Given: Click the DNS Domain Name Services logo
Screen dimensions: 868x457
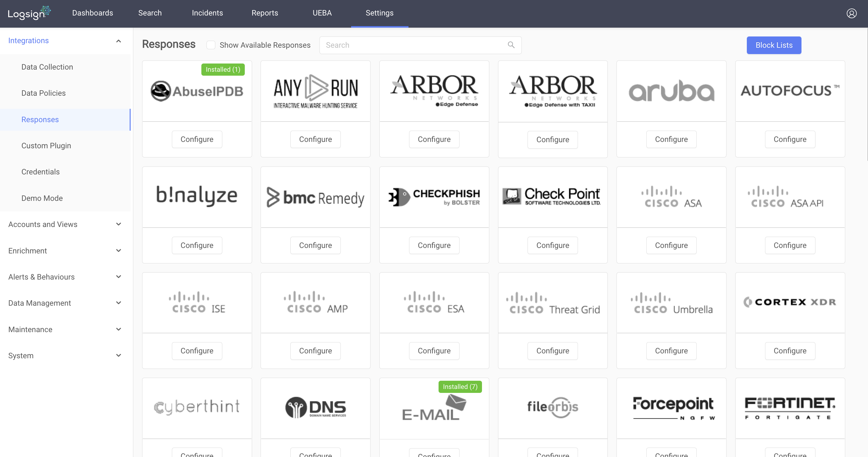Looking at the screenshot, I should point(315,407).
